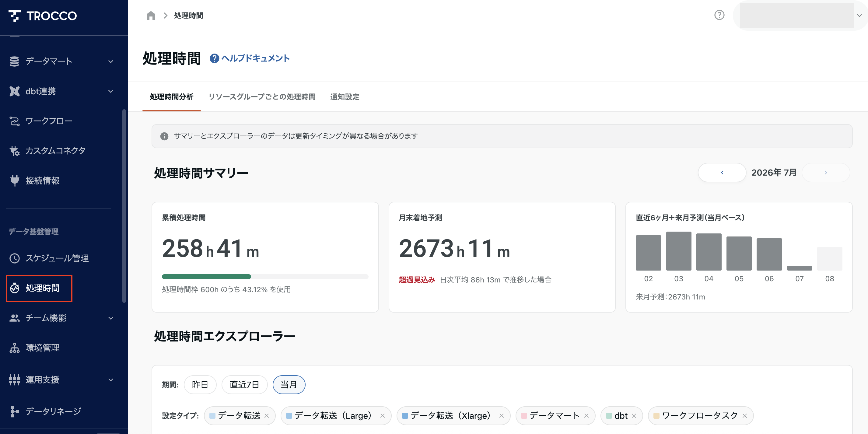Viewport: 868px width, 434px height.
Task: Switch to the 通知設定 tab
Action: 345,97
